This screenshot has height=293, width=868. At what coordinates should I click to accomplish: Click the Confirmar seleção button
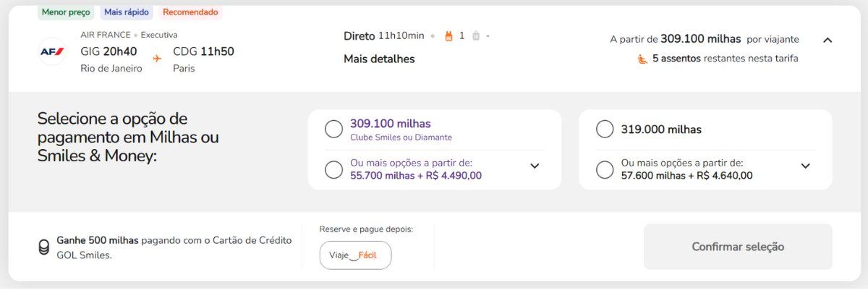click(x=738, y=247)
